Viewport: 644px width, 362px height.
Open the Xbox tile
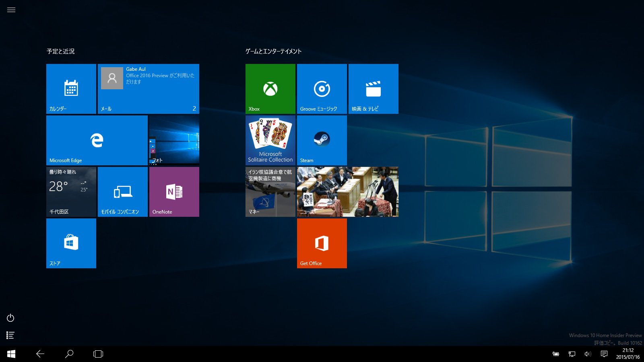click(x=270, y=89)
